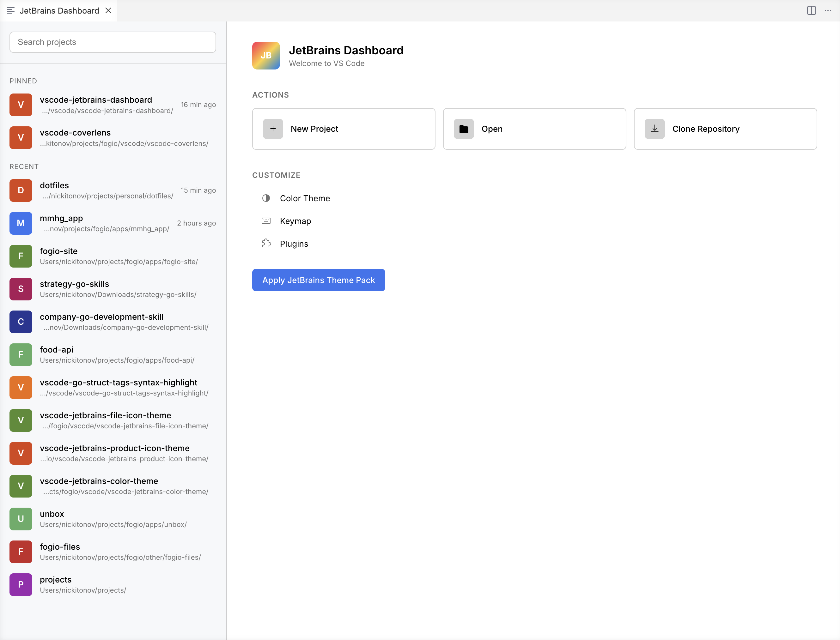Screen dimensions: 840x640
Task: Focus the Search projects field
Action: tap(113, 42)
